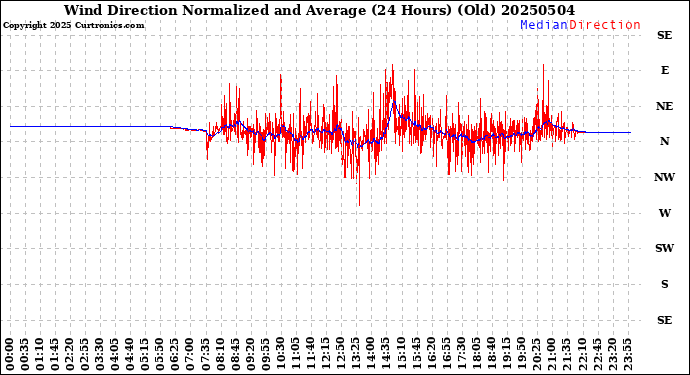Click the 21:35 time axis label
The image size is (690, 375).
566,354
